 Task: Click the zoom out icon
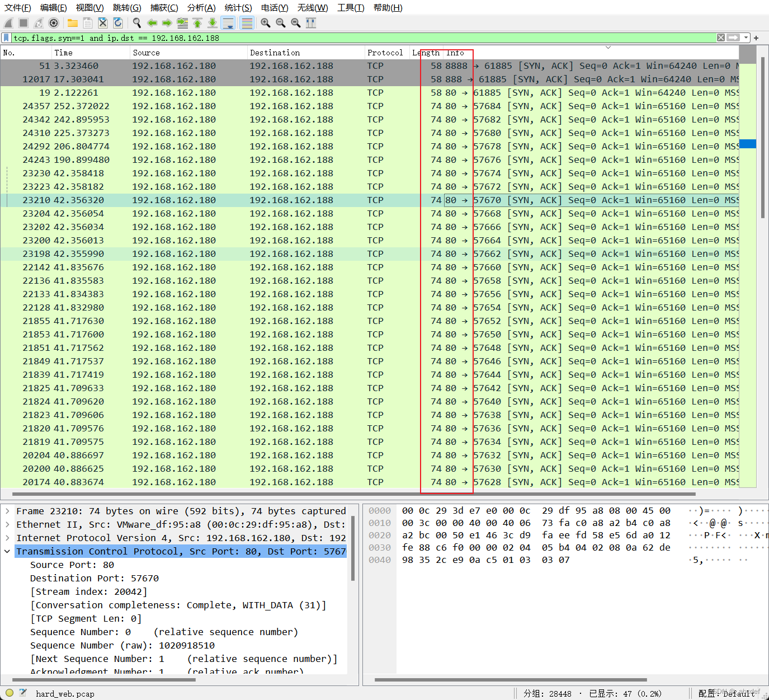(281, 23)
